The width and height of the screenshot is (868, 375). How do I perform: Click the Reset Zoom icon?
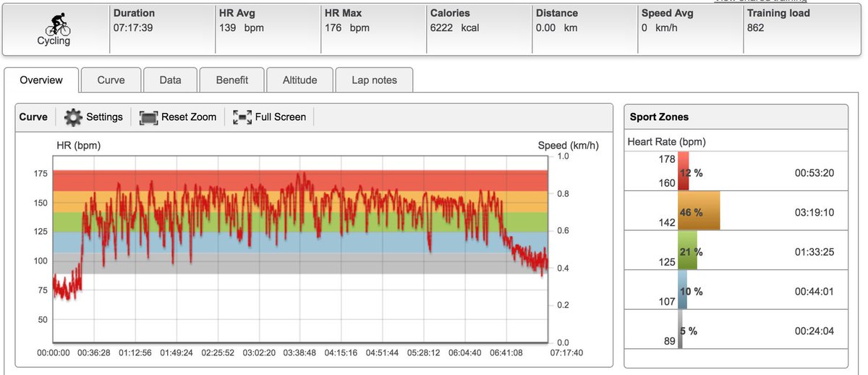[x=148, y=117]
